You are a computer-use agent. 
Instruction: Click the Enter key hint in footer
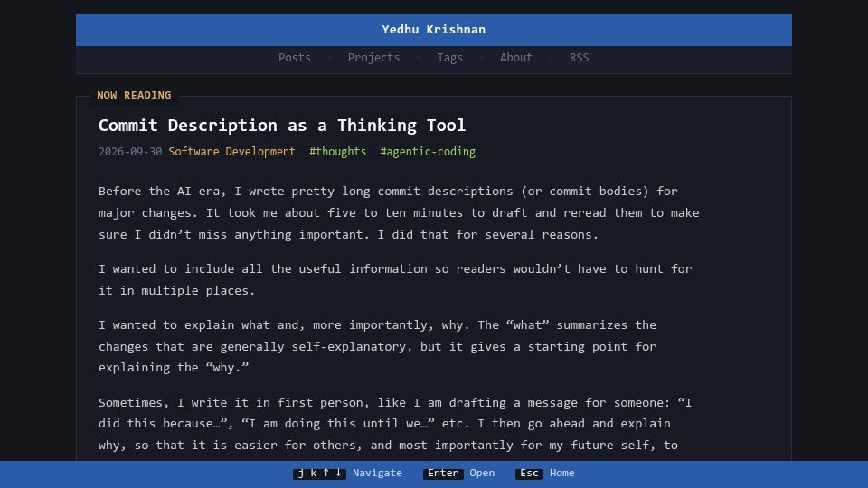click(x=443, y=473)
